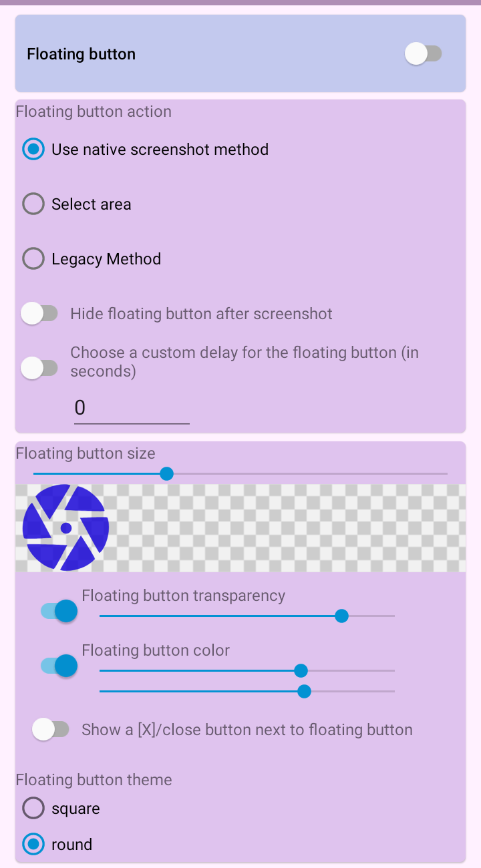The image size is (481, 868).
Task: Click the Floating button size slider
Action: [240, 474]
